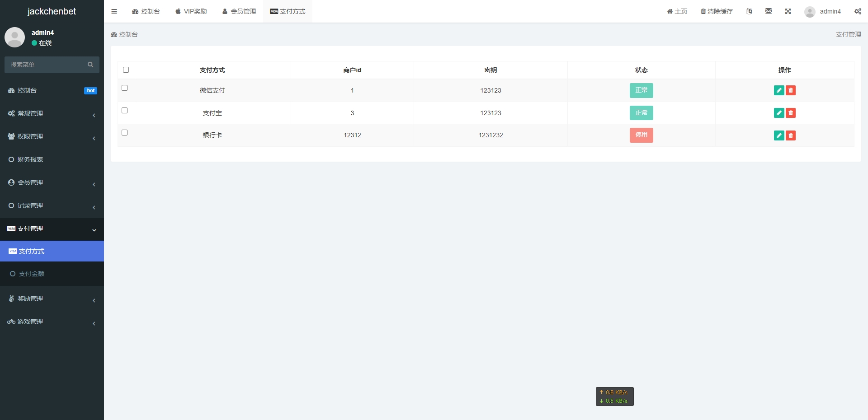868x420 pixels.
Task: Expand the 常规管理 sidebar menu
Action: coord(52,113)
